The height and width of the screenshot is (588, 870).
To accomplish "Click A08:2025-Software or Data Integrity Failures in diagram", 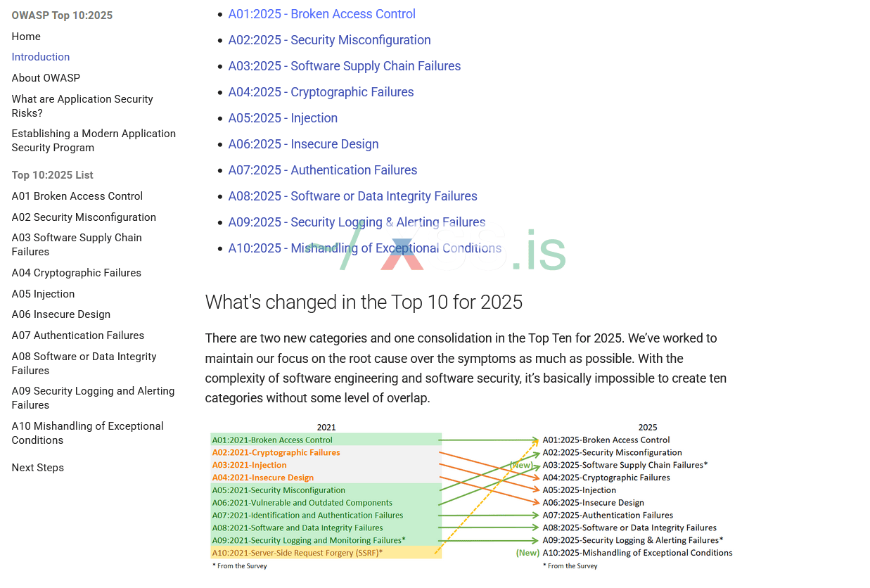I will pyautogui.click(x=629, y=528).
